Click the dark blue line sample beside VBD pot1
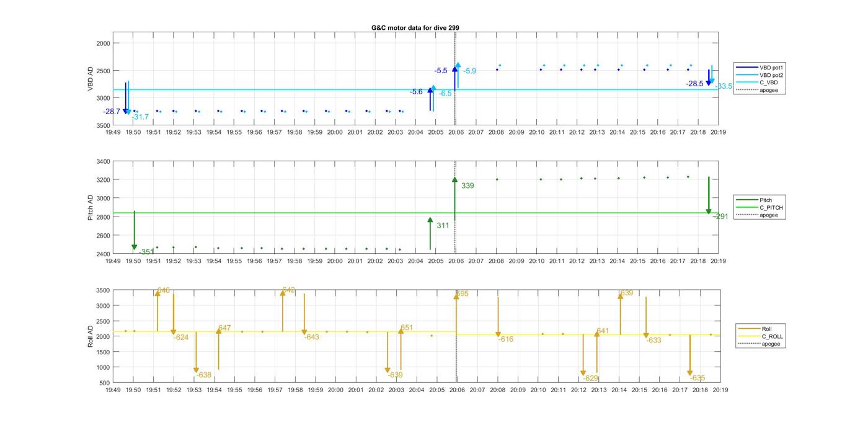The image size is (868, 430). (746, 67)
